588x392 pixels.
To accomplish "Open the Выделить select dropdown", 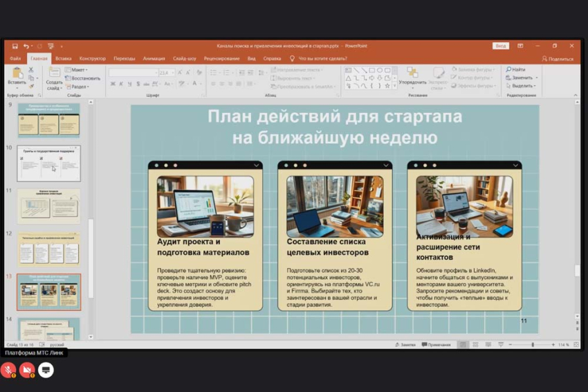I will [x=522, y=86].
